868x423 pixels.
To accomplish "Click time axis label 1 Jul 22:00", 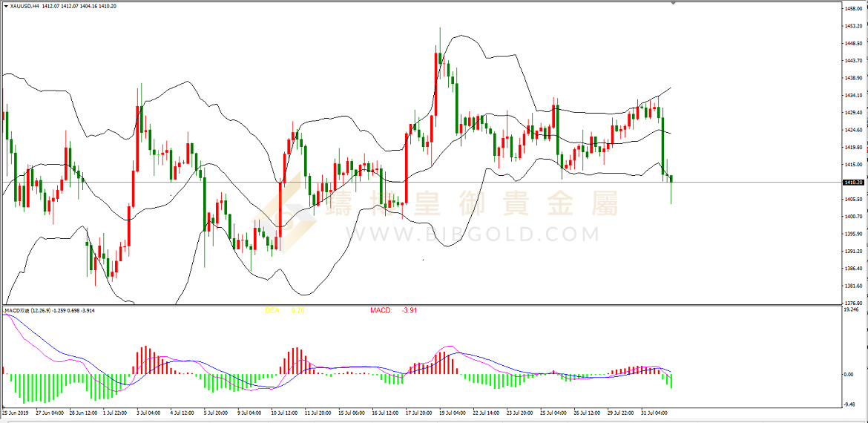I will click(116, 413).
